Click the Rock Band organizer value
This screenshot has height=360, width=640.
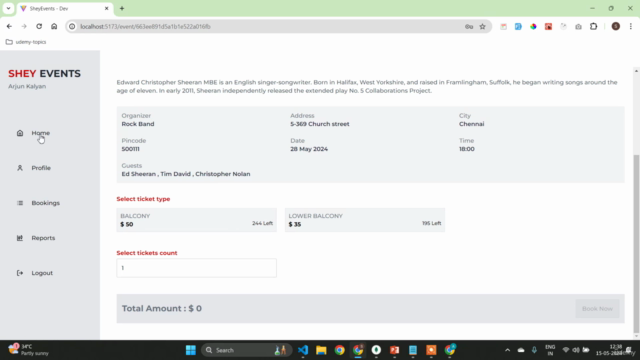(138, 124)
